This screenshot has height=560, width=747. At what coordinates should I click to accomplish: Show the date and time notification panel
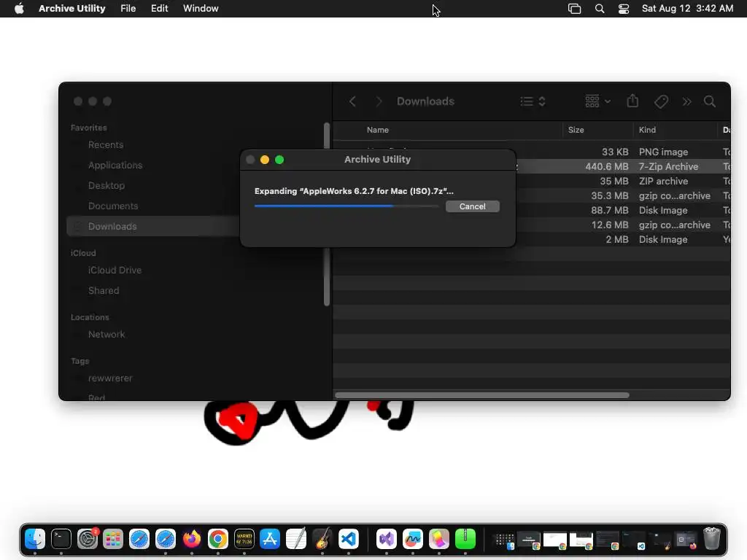(687, 9)
